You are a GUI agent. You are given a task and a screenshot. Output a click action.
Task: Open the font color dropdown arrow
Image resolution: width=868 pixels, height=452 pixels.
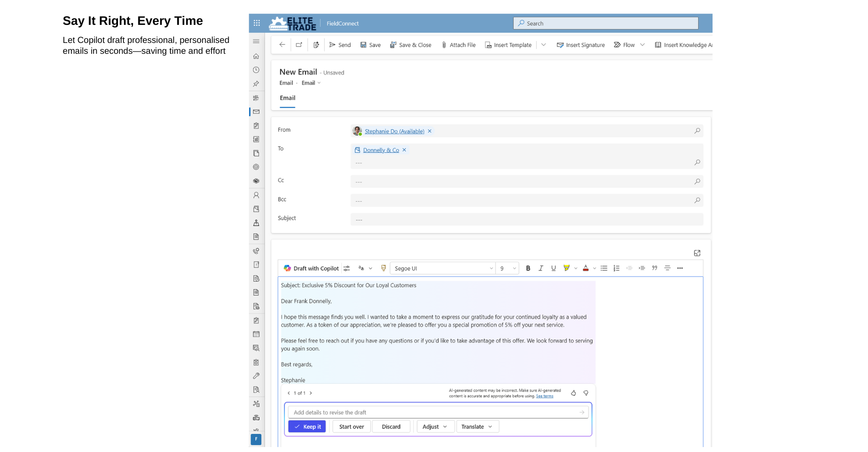pos(594,268)
